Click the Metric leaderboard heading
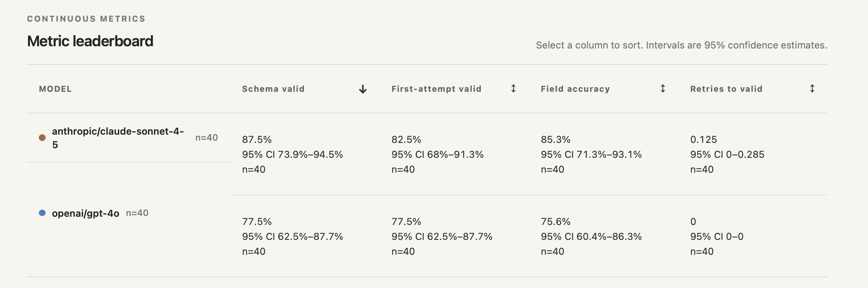The image size is (868, 288). tap(90, 41)
